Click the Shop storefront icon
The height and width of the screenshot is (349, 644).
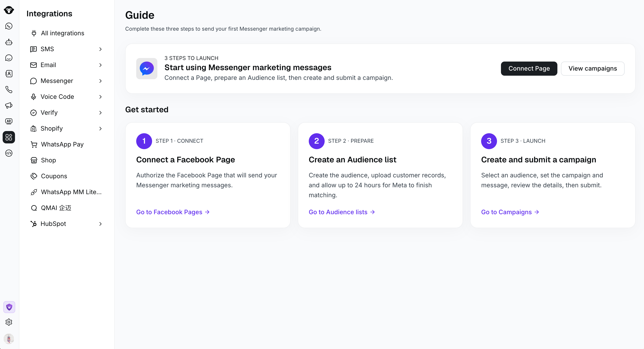pos(34,160)
